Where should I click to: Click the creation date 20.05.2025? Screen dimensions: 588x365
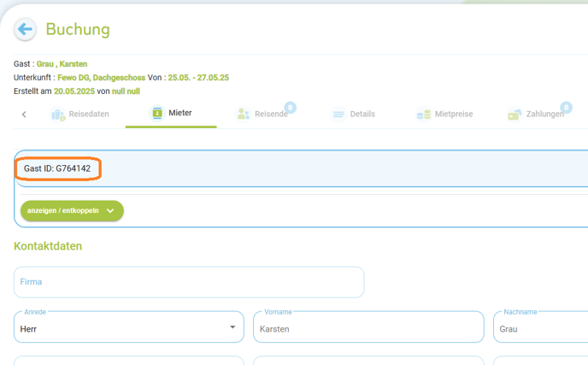pyautogui.click(x=74, y=91)
